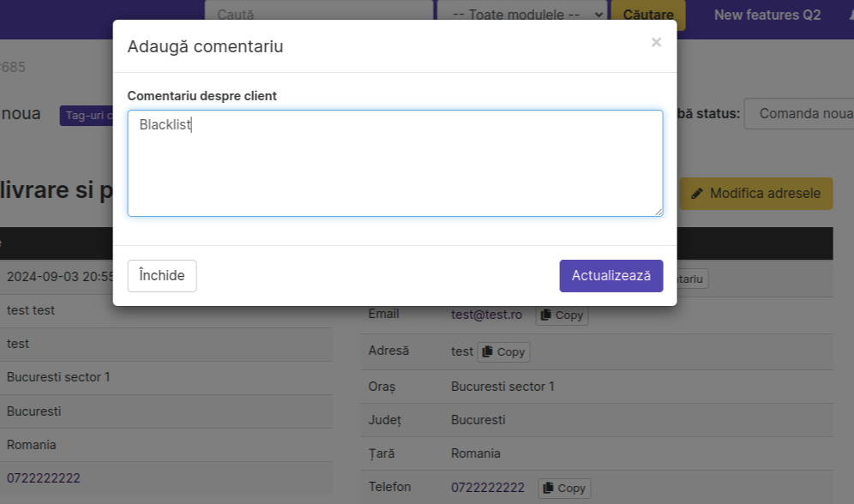Click phone link 0722222222 in Telefon row
The height and width of the screenshot is (504, 854).
tap(488, 487)
